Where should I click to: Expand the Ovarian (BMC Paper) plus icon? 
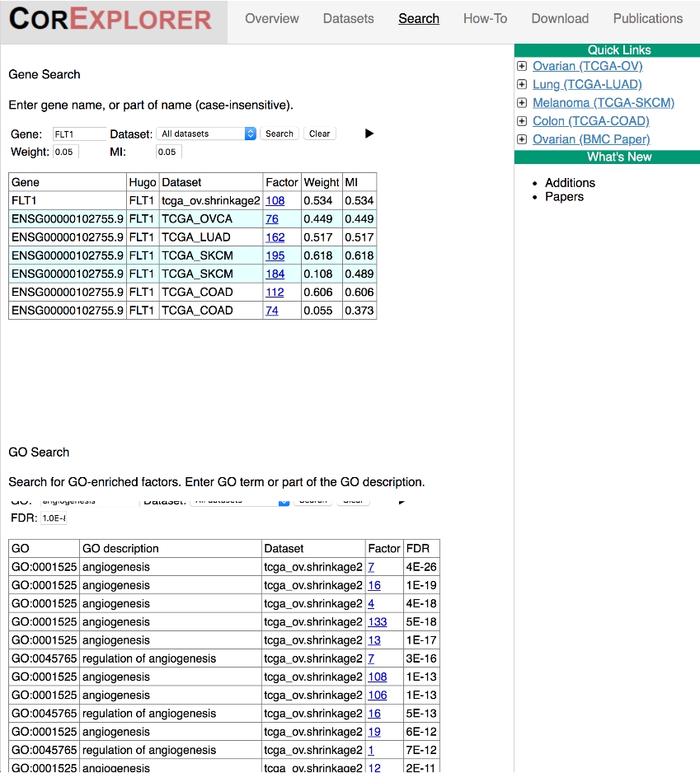coord(522,139)
